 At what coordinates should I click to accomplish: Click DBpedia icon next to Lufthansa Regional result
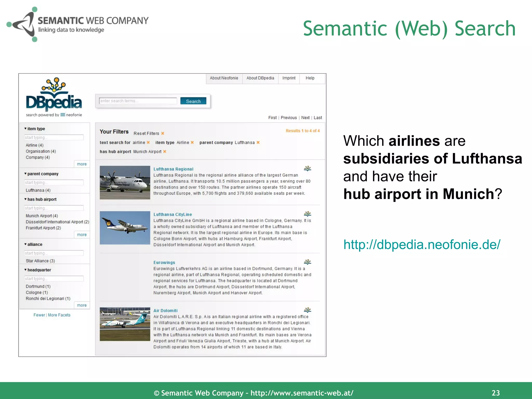click(307, 169)
